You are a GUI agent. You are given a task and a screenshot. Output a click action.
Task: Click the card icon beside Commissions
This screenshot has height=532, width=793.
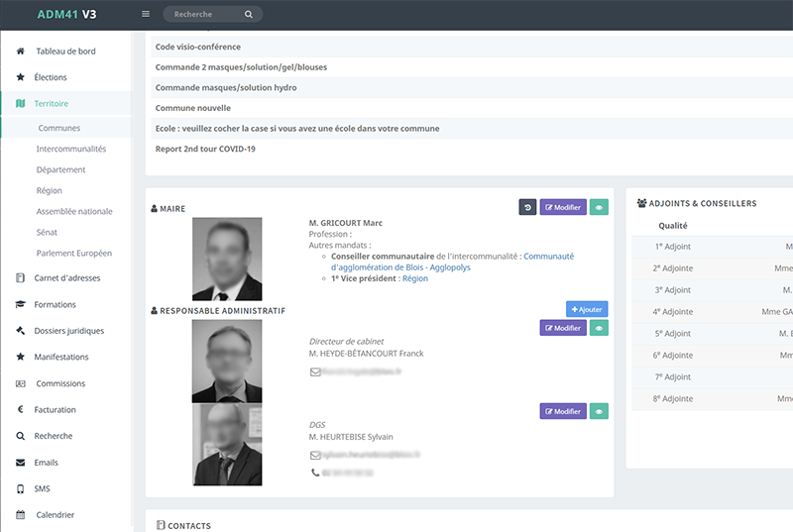tap(20, 383)
